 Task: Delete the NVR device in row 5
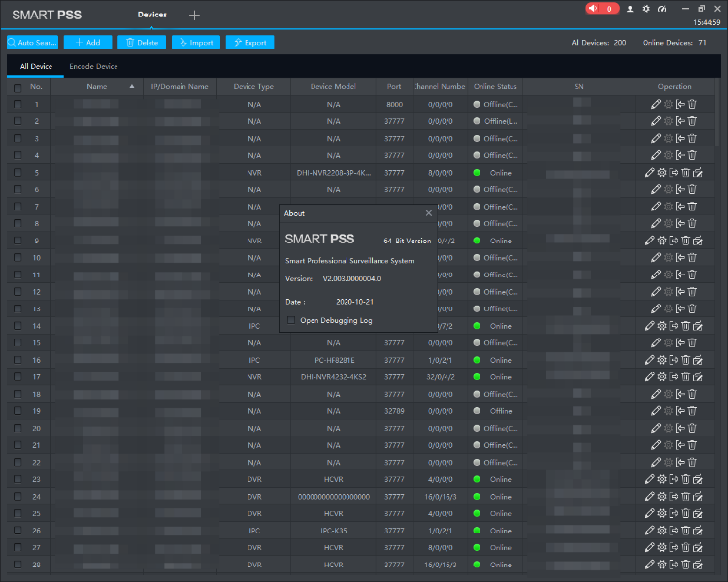click(685, 173)
